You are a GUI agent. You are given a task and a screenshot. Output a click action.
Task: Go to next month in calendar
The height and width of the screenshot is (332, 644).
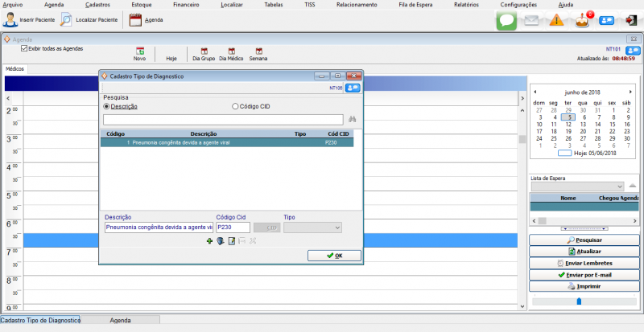(636, 91)
